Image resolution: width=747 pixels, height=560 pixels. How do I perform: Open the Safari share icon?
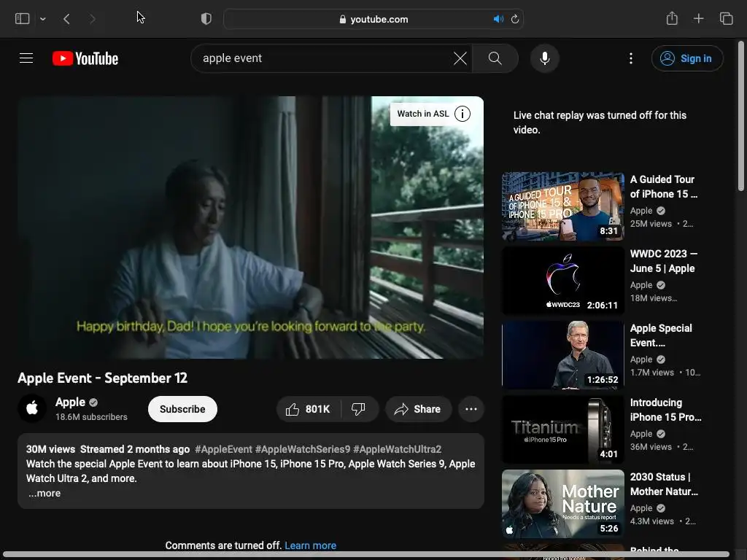click(672, 18)
